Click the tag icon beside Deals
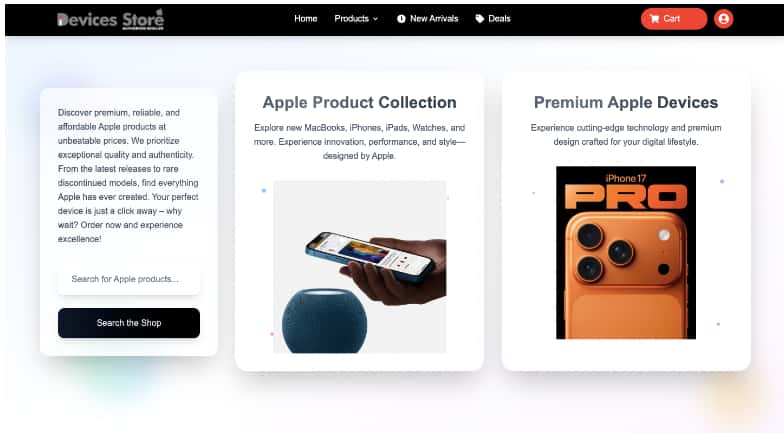 point(480,19)
